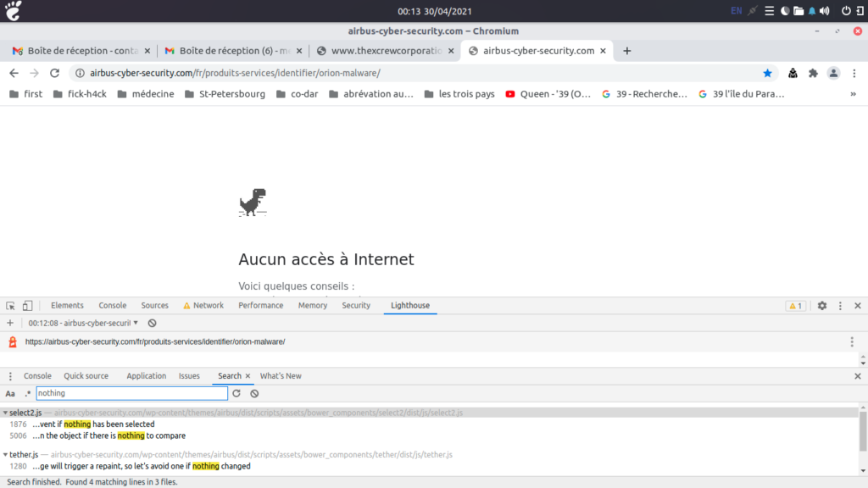The width and height of the screenshot is (868, 488).
Task: Open the 'first' bookmark folder
Action: coord(26,94)
